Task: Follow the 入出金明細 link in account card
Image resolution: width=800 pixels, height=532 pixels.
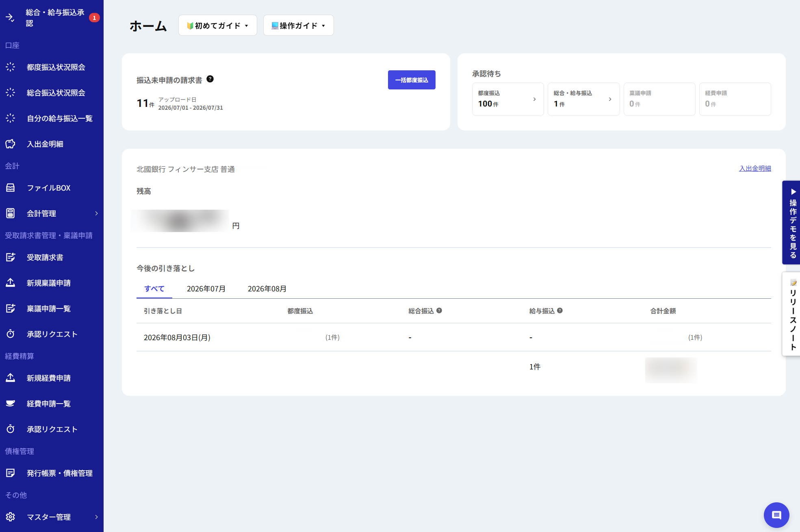Action: pos(755,168)
